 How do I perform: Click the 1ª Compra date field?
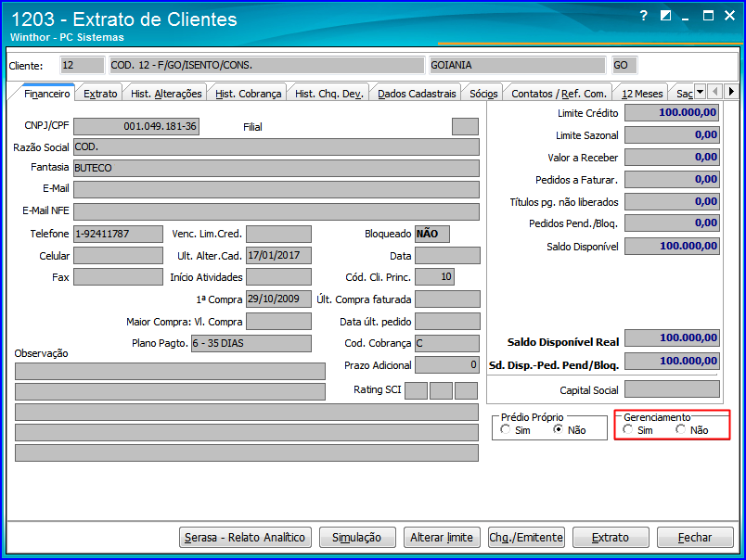[278, 299]
